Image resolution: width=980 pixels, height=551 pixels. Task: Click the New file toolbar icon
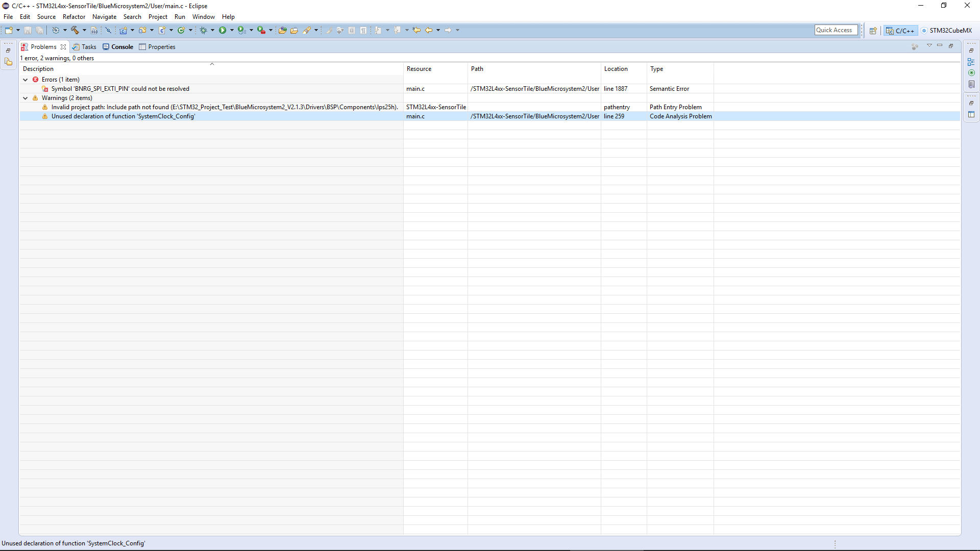(x=9, y=30)
